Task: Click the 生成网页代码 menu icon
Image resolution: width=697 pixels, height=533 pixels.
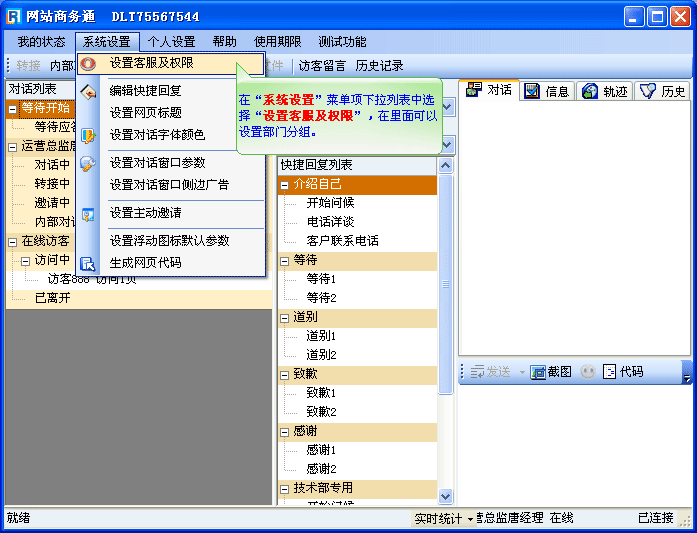Action: point(89,263)
